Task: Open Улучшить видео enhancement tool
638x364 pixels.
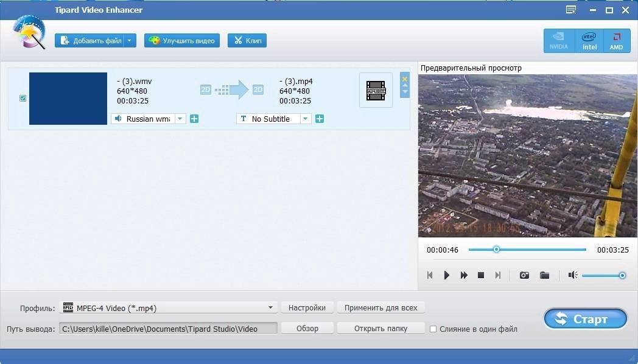Action: (x=182, y=41)
